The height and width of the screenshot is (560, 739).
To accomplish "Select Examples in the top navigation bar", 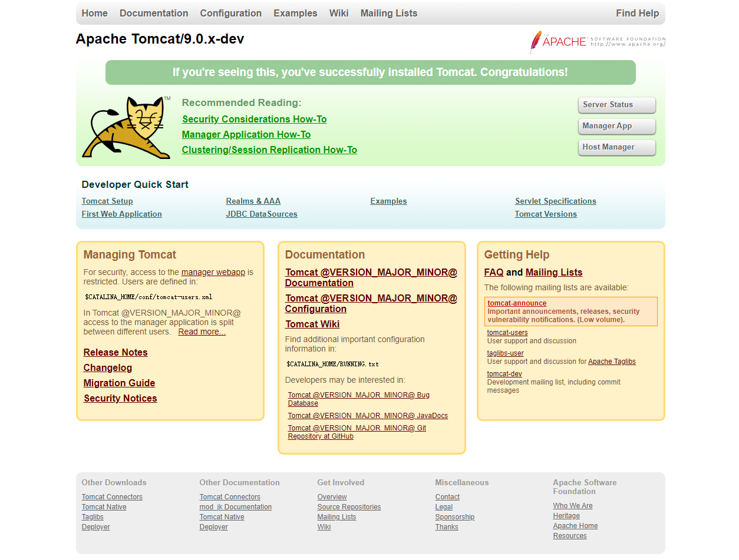I will [295, 13].
